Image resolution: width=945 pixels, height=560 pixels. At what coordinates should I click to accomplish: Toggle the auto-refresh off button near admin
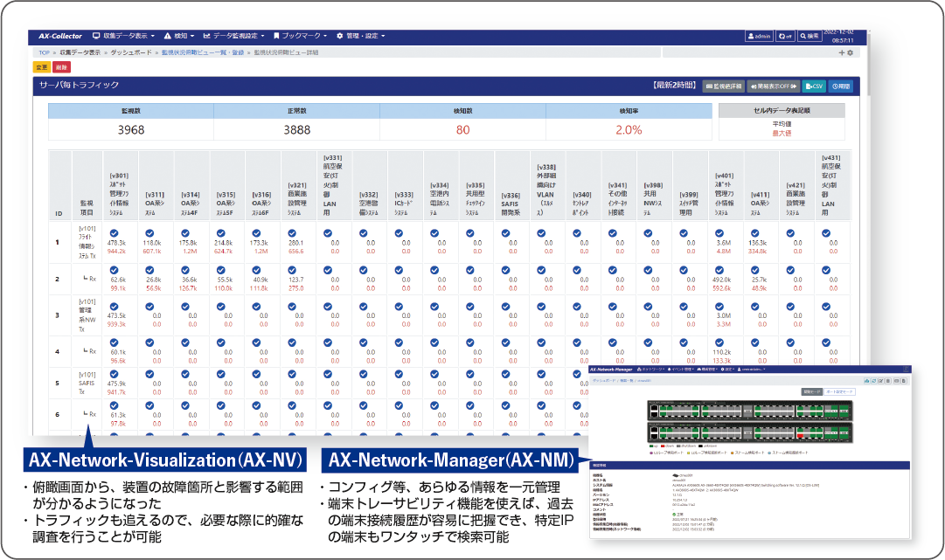pos(785,36)
